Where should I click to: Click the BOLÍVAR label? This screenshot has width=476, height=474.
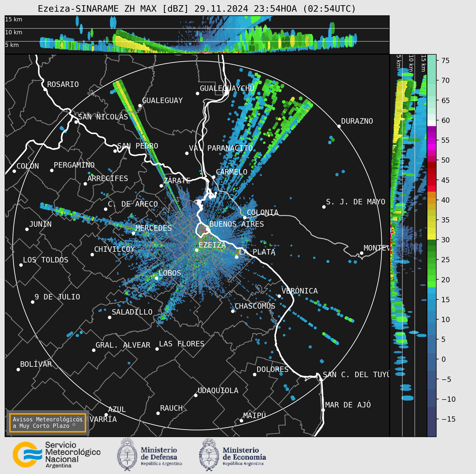pos(36,364)
